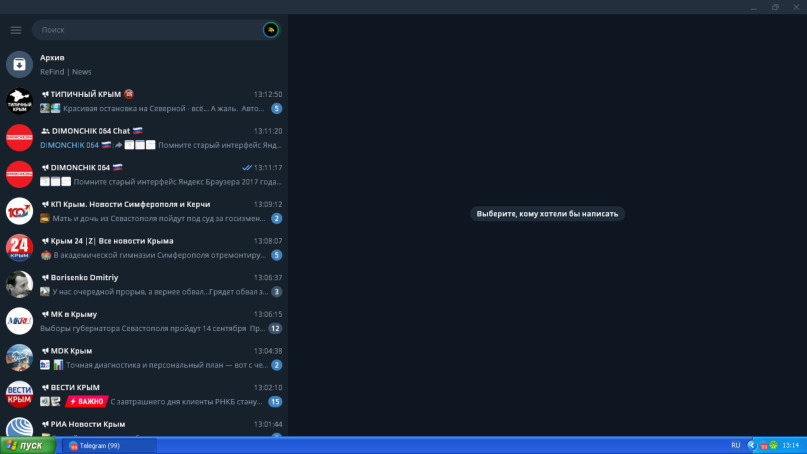Open the hamburger main menu
The height and width of the screenshot is (454, 807).
point(16,30)
